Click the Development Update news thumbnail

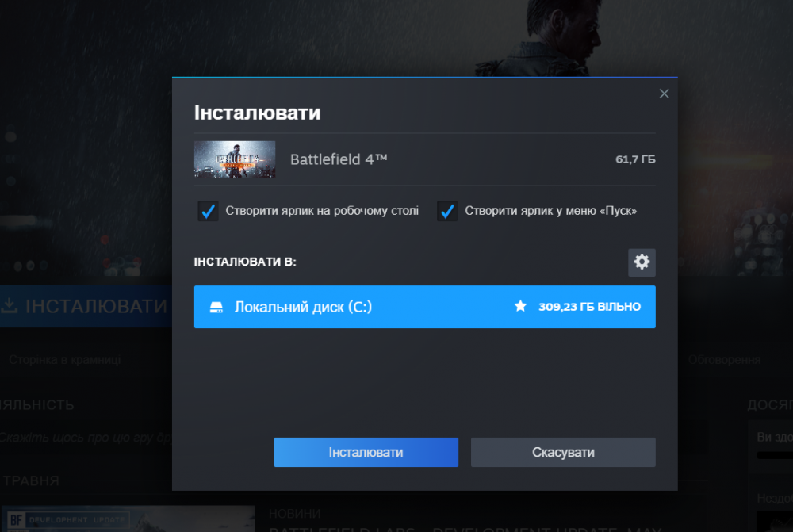tap(128, 519)
